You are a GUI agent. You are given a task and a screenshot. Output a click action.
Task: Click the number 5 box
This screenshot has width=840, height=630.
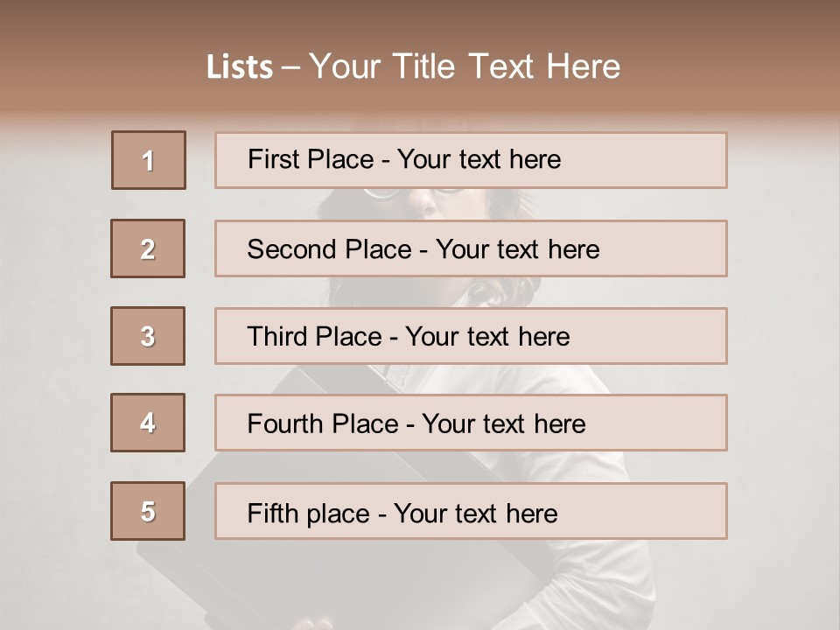[x=148, y=511]
